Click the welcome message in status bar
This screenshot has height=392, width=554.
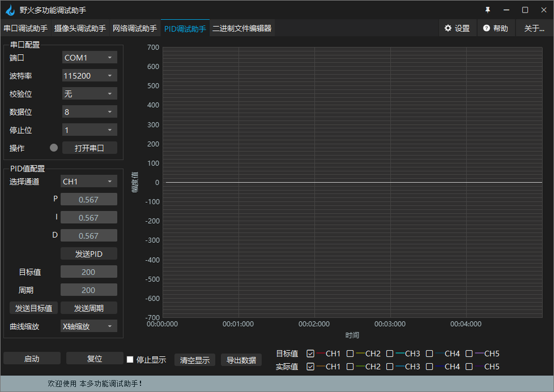pyautogui.click(x=94, y=383)
